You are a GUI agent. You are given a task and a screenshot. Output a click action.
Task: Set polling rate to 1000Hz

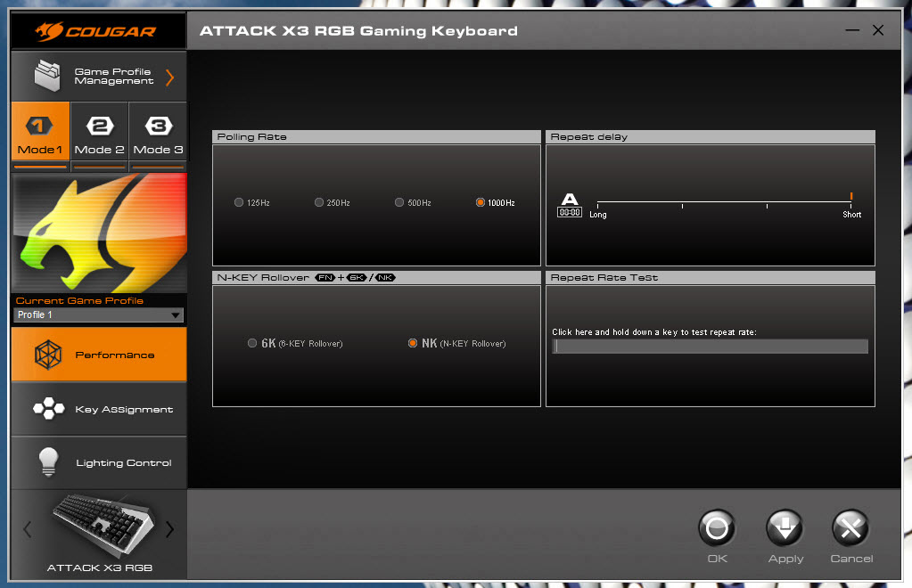(495, 203)
